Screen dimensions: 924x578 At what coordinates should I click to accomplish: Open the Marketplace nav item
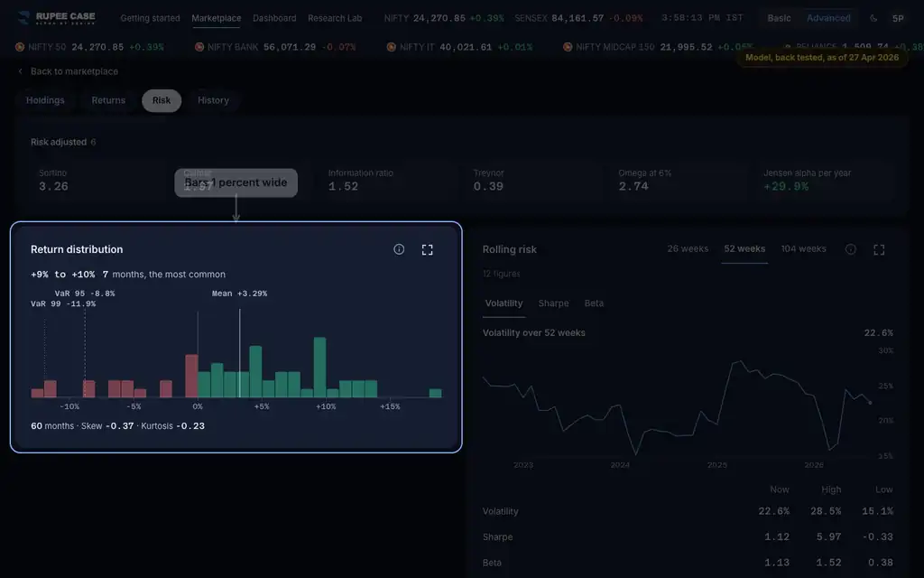217,18
